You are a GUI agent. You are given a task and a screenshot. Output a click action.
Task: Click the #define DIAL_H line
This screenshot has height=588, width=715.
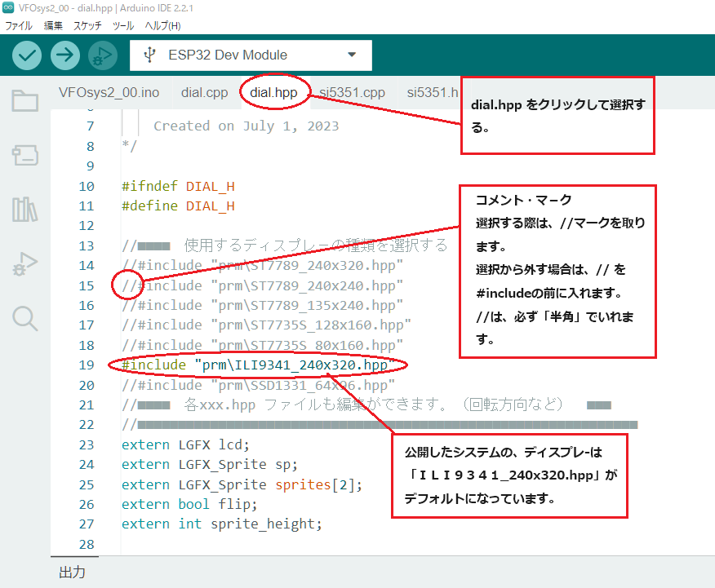tap(178, 206)
